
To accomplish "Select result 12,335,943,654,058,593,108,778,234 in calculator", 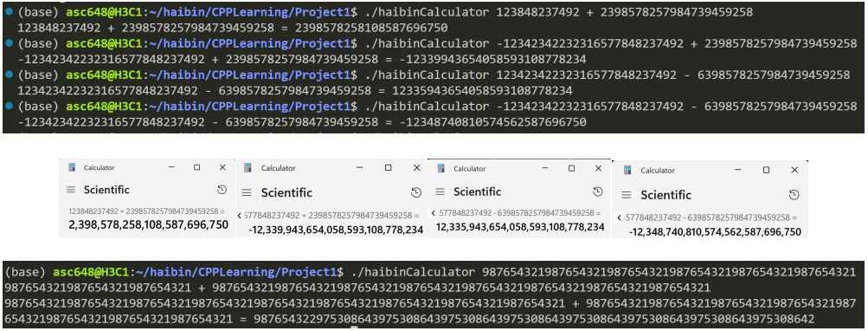I will [520, 227].
